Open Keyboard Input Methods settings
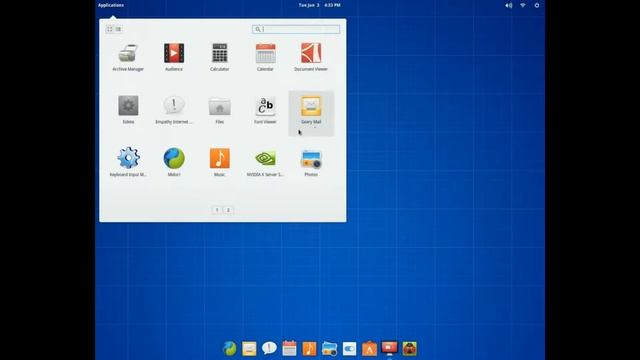Screen dimensions: 640x360 128,162
